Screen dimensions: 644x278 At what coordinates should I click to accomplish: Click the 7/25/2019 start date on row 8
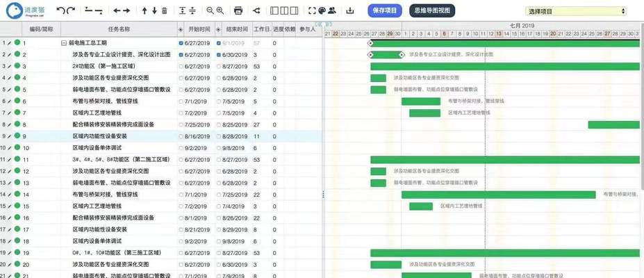[197, 124]
